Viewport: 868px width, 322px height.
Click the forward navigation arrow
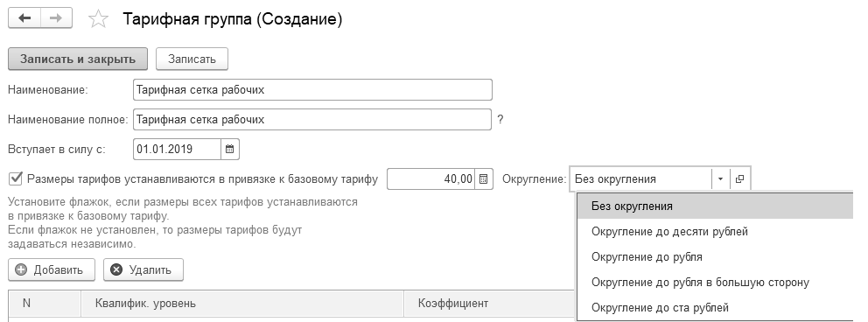pyautogui.click(x=57, y=18)
